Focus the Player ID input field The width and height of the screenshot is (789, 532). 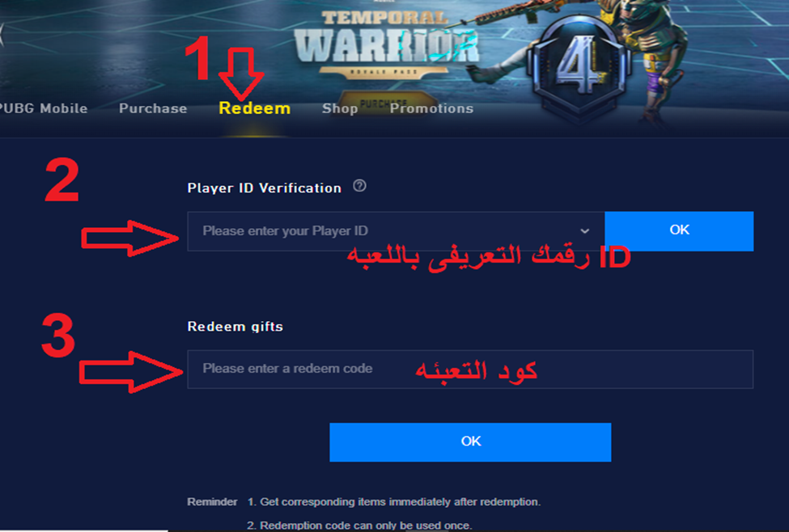[396, 231]
